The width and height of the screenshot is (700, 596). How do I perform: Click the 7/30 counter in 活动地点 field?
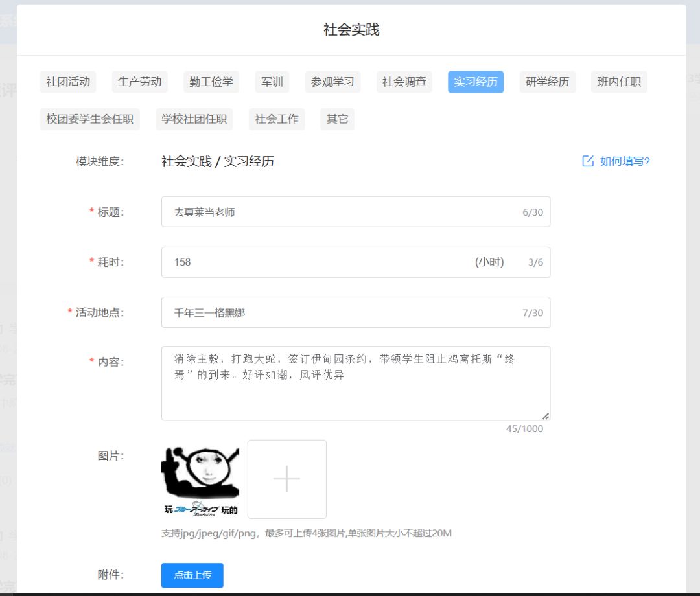pyautogui.click(x=533, y=313)
